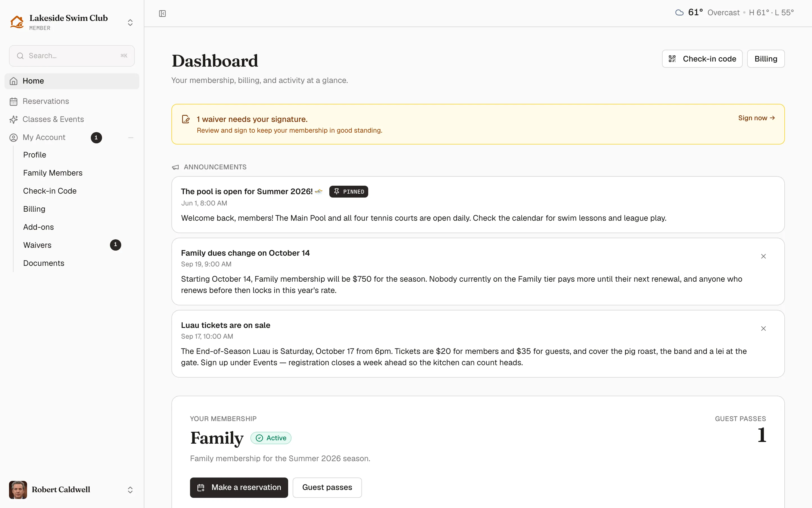Open Add-ons in My Account
The height and width of the screenshot is (508, 812).
[38, 227]
